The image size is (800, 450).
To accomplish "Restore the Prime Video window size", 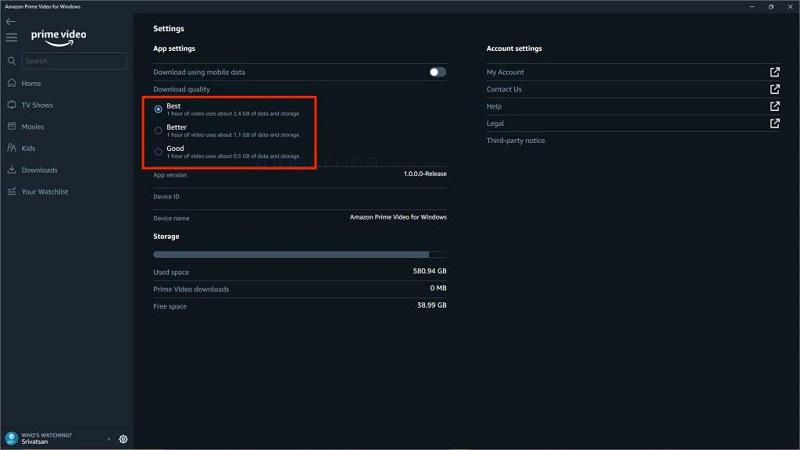I will point(771,7).
